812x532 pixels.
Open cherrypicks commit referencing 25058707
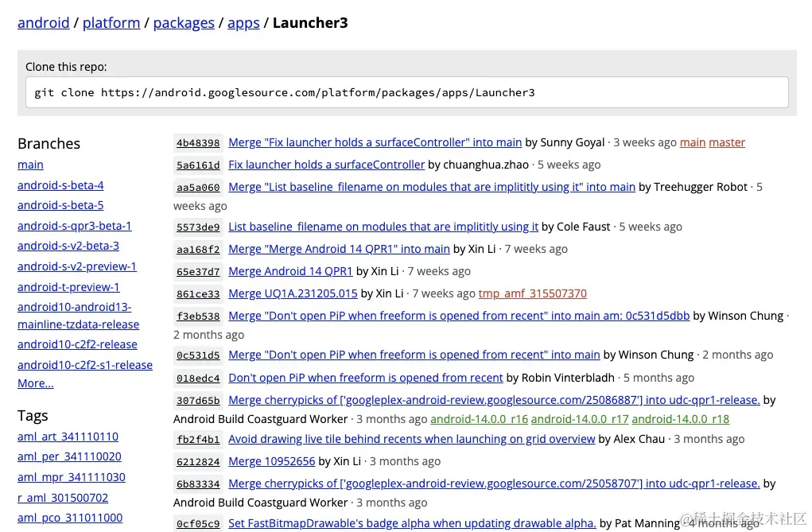(494, 483)
